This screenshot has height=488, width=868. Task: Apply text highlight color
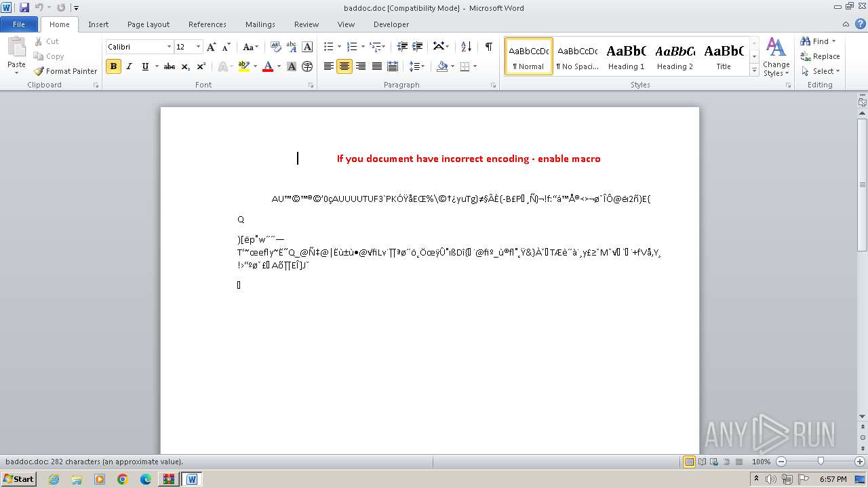coord(244,66)
